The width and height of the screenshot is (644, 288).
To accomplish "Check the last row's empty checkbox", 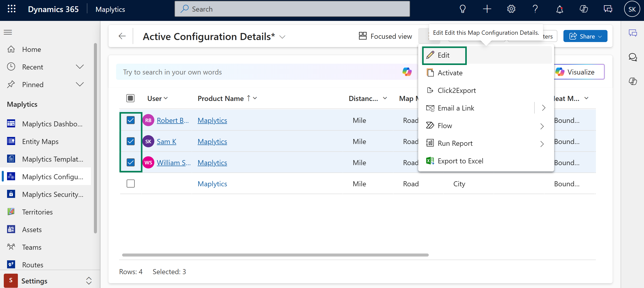I will pos(130,184).
